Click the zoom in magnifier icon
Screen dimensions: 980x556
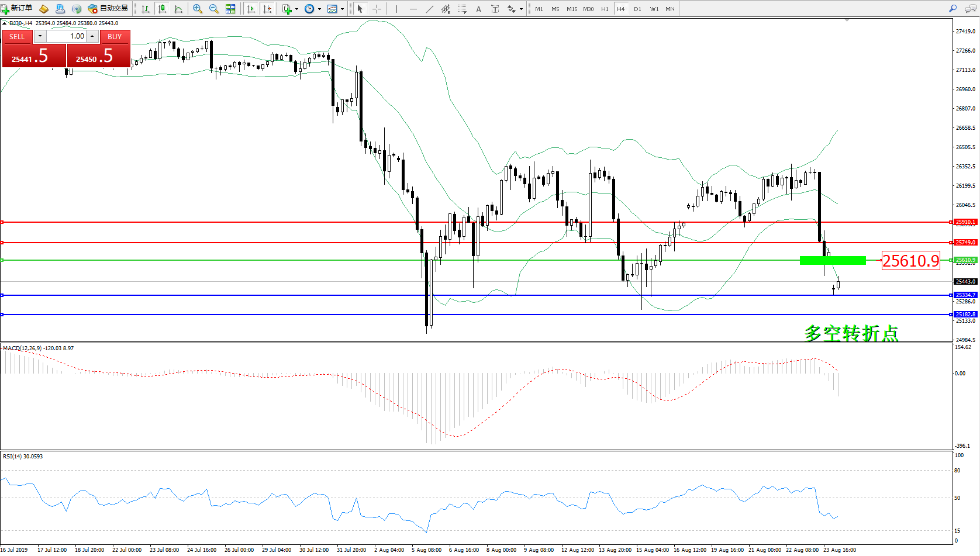click(x=197, y=9)
